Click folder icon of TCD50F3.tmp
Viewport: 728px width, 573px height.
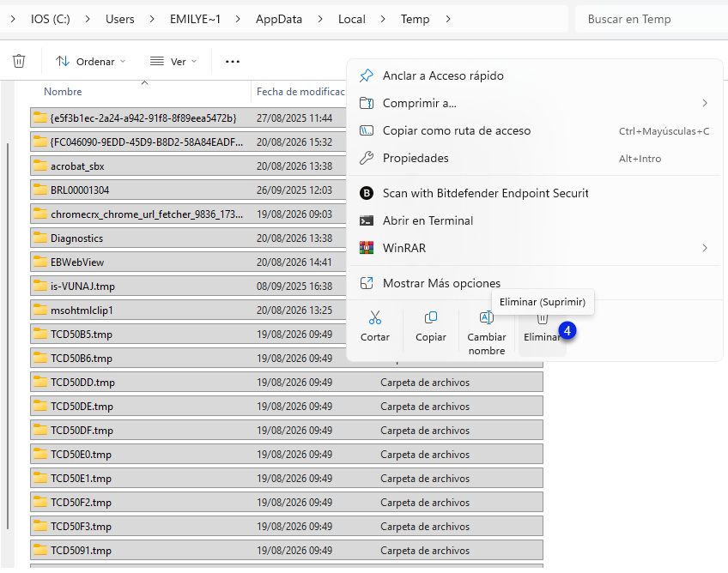tap(40, 526)
